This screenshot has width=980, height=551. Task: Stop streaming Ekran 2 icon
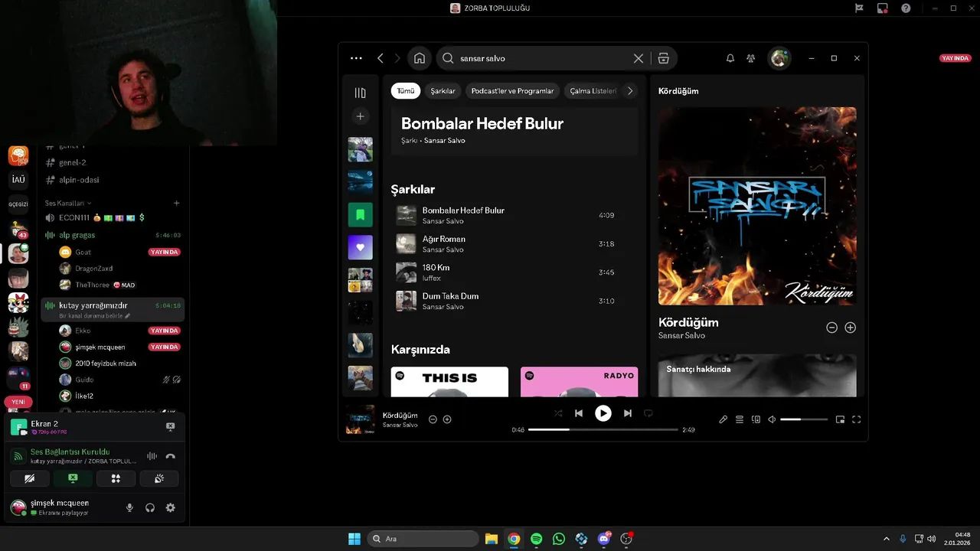pyautogui.click(x=171, y=427)
